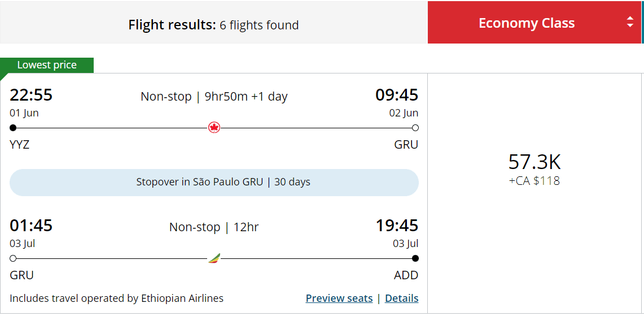Click the 19:45 arrival time
The width and height of the screenshot is (644, 316).
tap(397, 226)
